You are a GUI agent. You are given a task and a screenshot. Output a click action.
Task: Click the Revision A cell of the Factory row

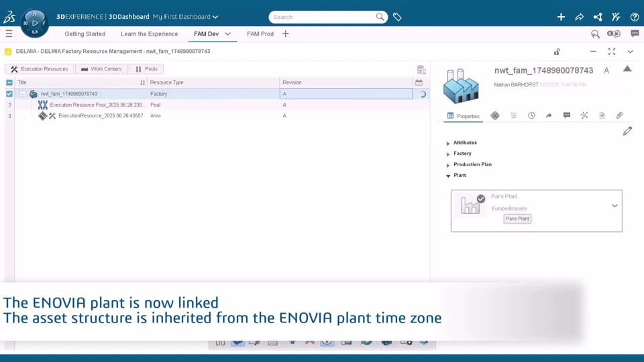click(x=346, y=94)
